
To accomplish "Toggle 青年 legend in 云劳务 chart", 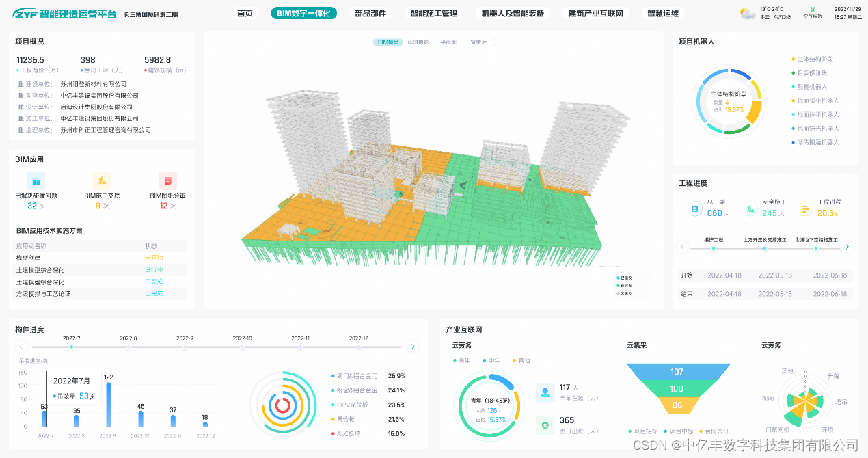I will pyautogui.click(x=461, y=360).
